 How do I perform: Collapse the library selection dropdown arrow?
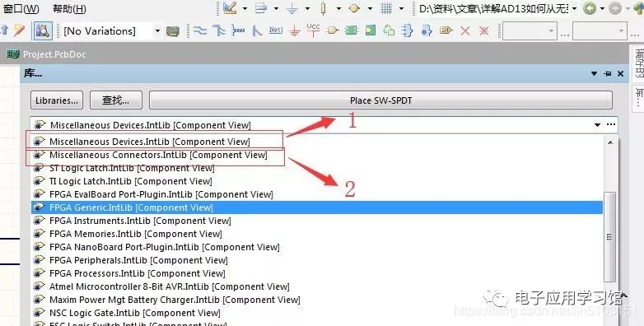597,125
